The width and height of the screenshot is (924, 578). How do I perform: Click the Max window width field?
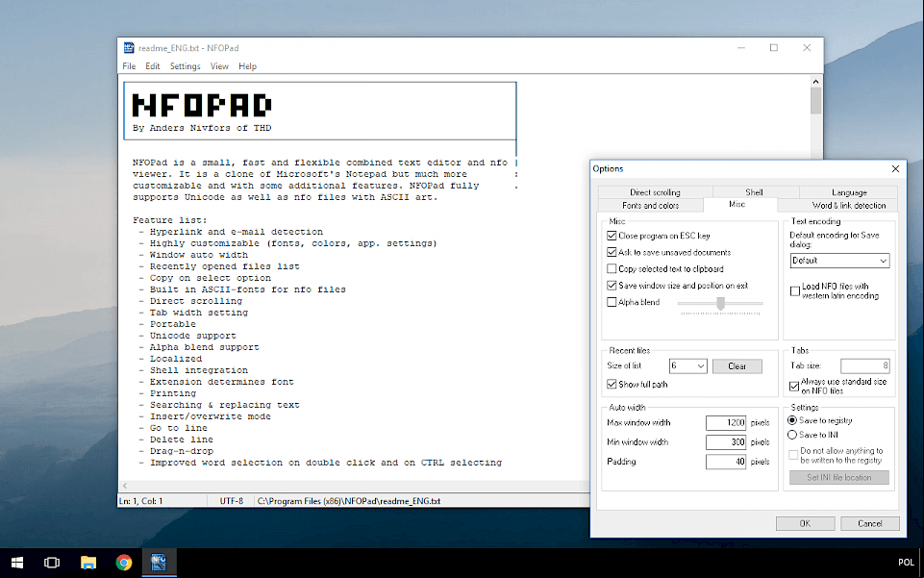(x=726, y=422)
